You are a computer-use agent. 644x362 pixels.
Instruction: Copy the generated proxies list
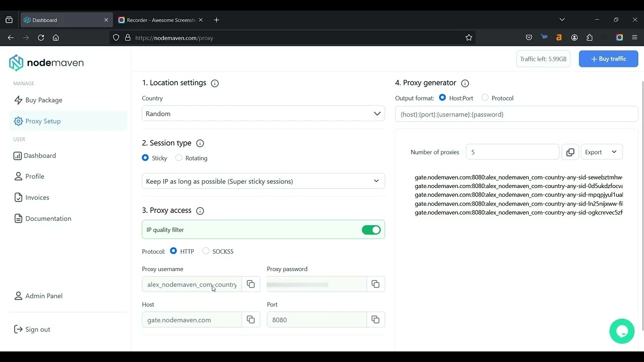(x=570, y=152)
